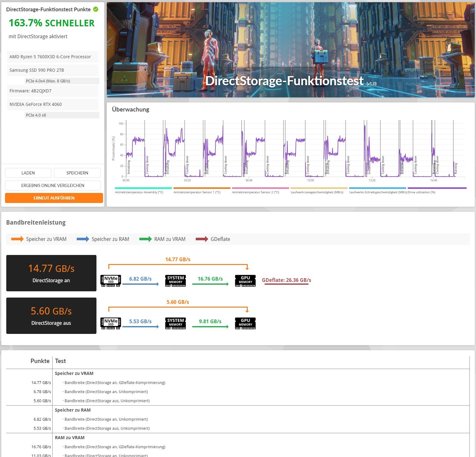
Task: Click the Bandbreitenleistung heading
Action: pos(36,222)
